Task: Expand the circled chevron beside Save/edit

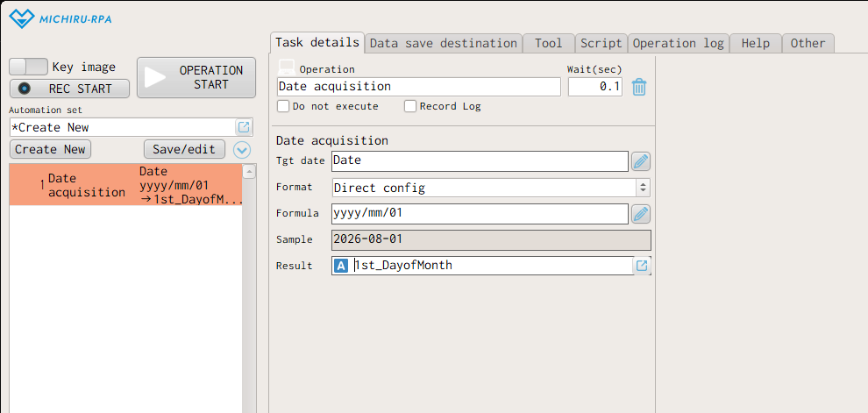Action: (x=242, y=149)
